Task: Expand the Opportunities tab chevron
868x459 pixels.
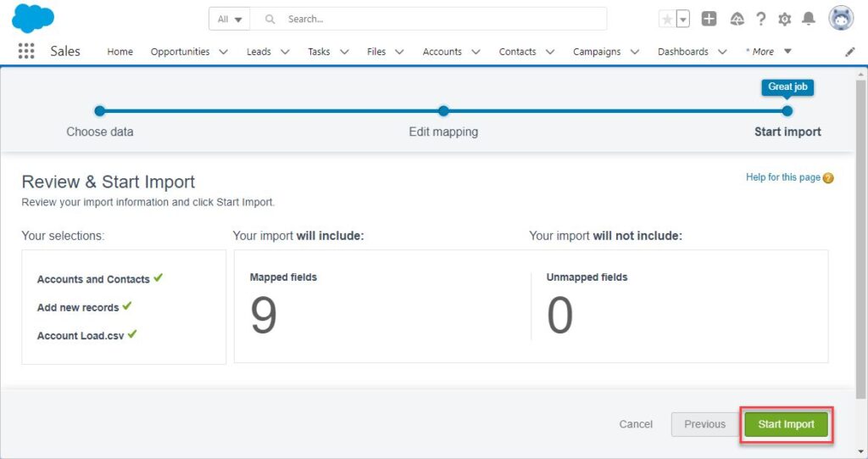Action: (x=223, y=52)
